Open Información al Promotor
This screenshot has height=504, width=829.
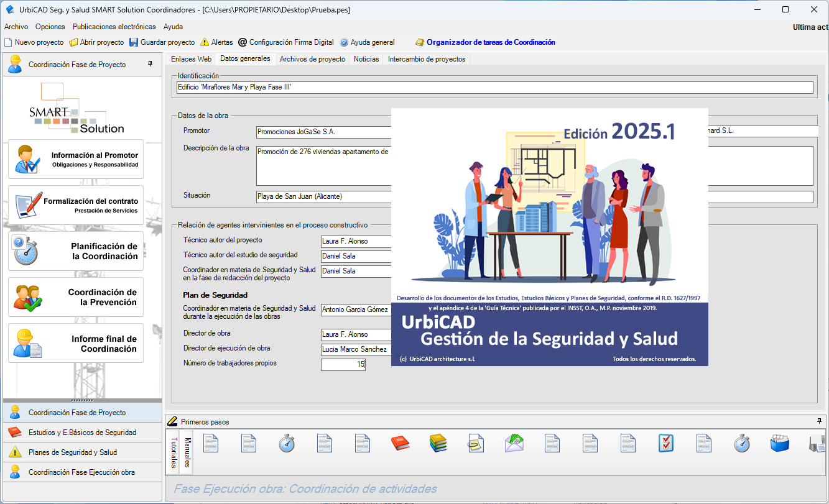[76, 159]
